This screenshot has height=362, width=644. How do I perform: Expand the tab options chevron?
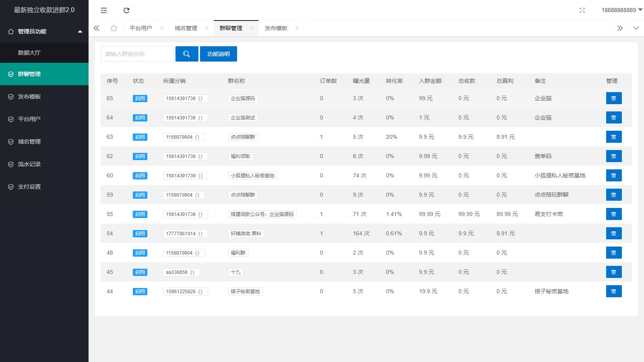point(636,28)
